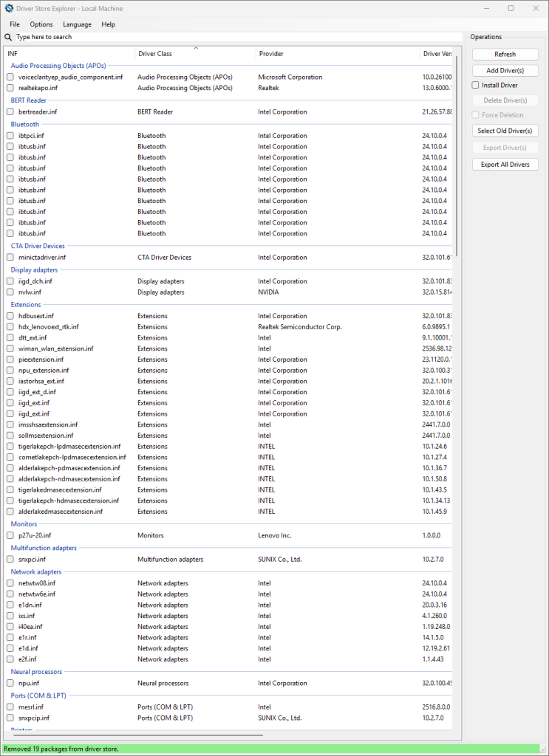Open the Options menu
This screenshot has height=756, width=549.
[x=41, y=24]
